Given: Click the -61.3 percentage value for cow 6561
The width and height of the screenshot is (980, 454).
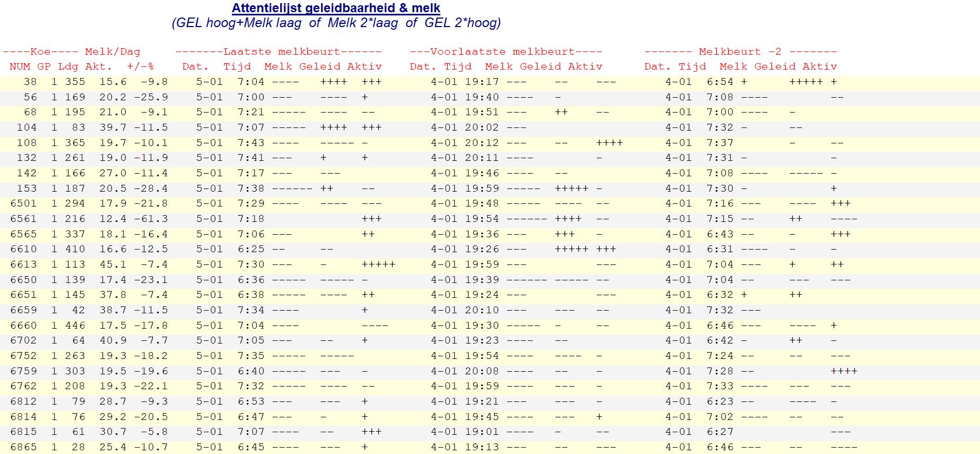Looking at the screenshot, I should (x=151, y=219).
